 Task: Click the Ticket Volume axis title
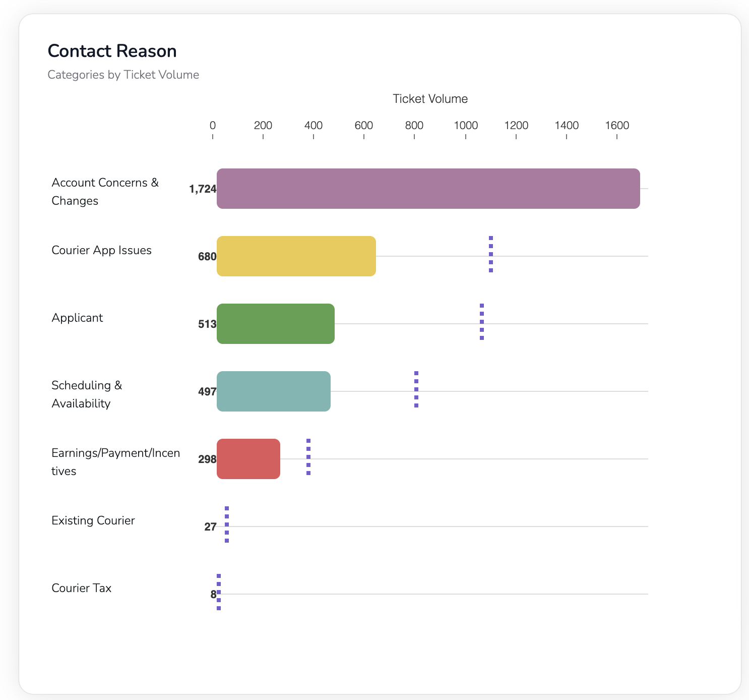430,99
